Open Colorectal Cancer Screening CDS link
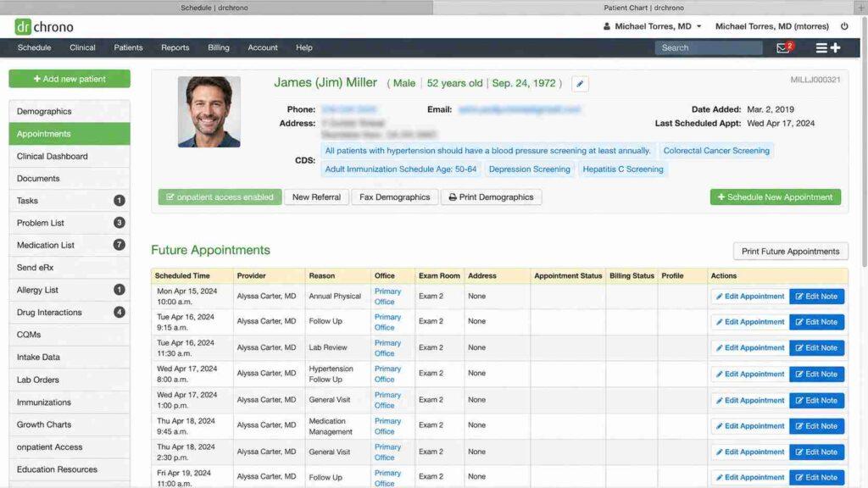This screenshot has width=868, height=488. [716, 151]
